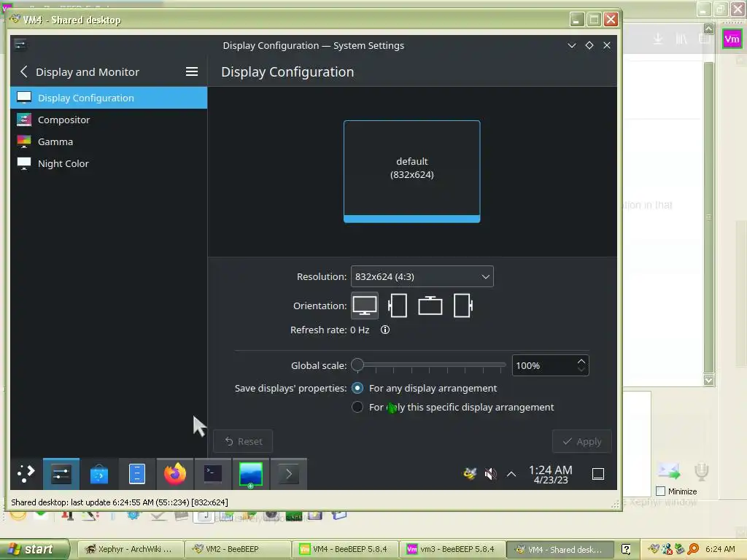
Task: Open the sidebar hamburger menu
Action: click(x=192, y=71)
